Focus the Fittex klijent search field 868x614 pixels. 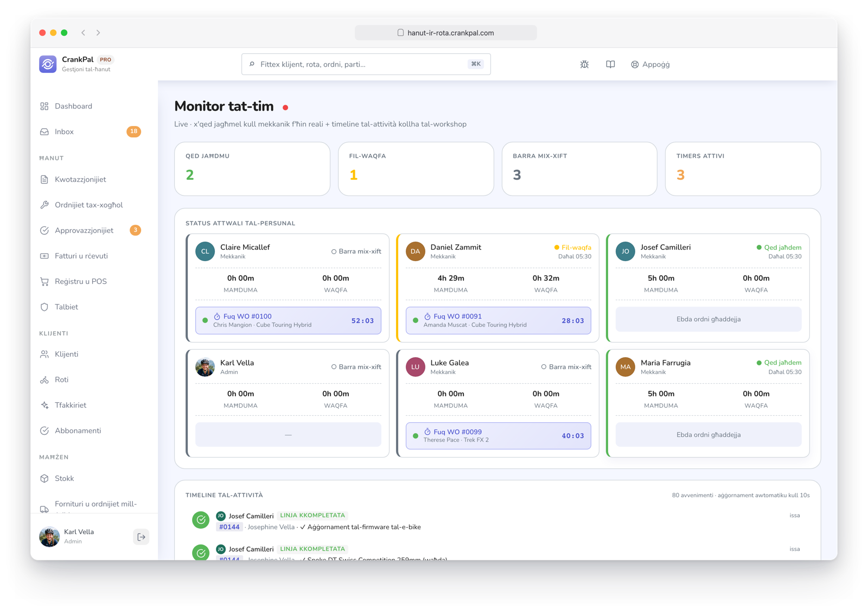tap(366, 64)
